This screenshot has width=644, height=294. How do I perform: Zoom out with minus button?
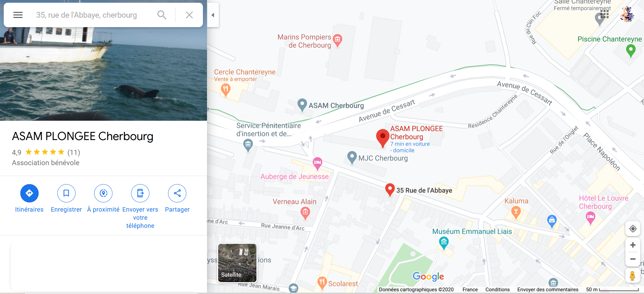click(x=632, y=259)
